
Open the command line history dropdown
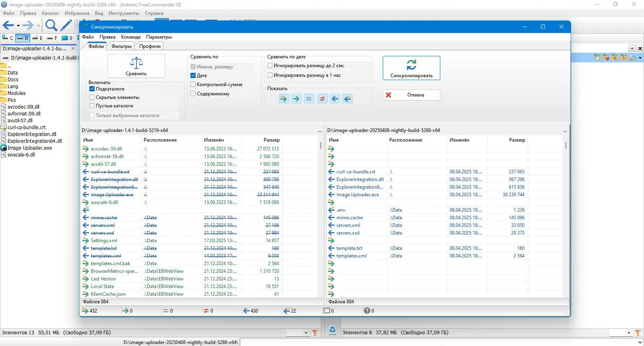pyautogui.click(x=640, y=342)
